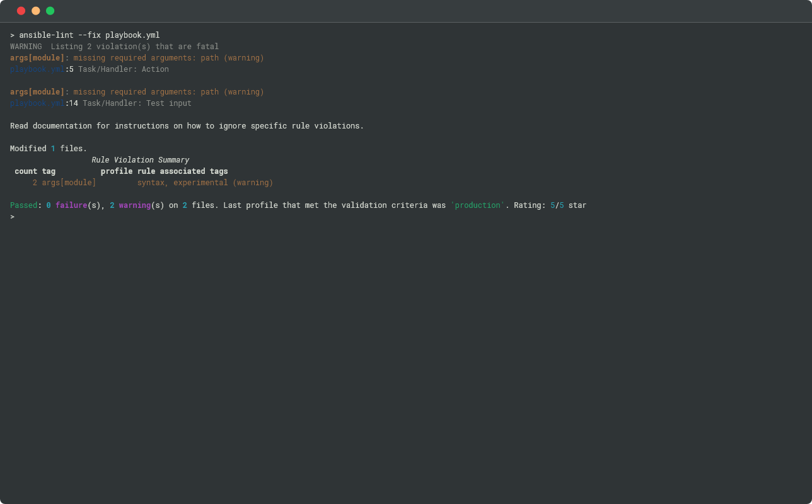The width and height of the screenshot is (812, 504).
Task: Click the Modified 1 files message
Action: [x=49, y=149]
